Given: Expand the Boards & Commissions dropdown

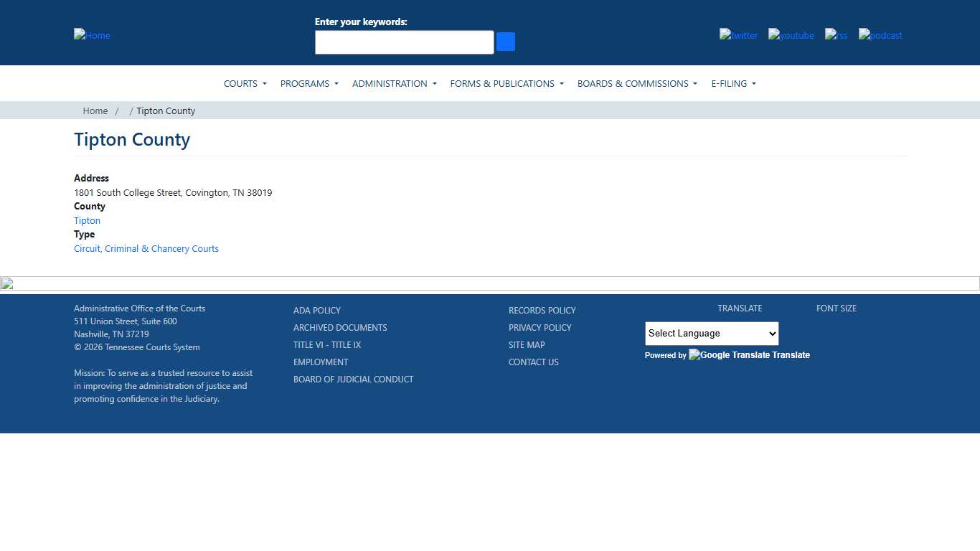Looking at the screenshot, I should (637, 84).
